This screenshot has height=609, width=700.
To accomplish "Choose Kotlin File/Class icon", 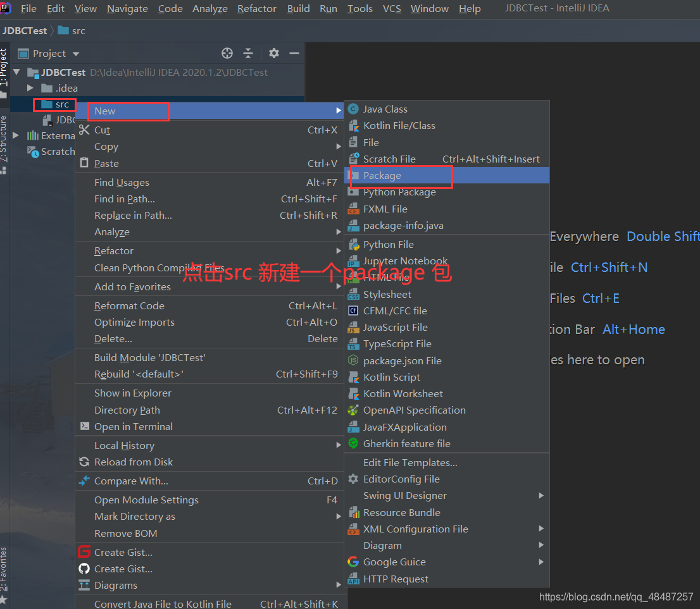I will coord(353,126).
